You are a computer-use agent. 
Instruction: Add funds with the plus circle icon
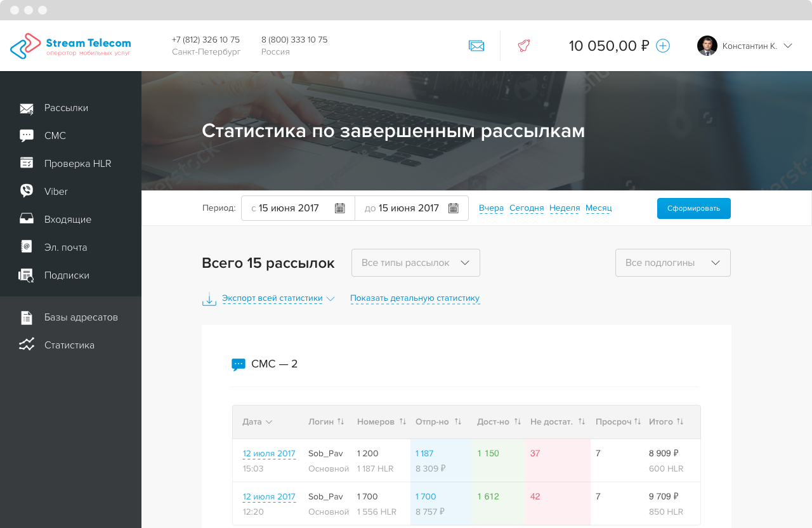[663, 46]
